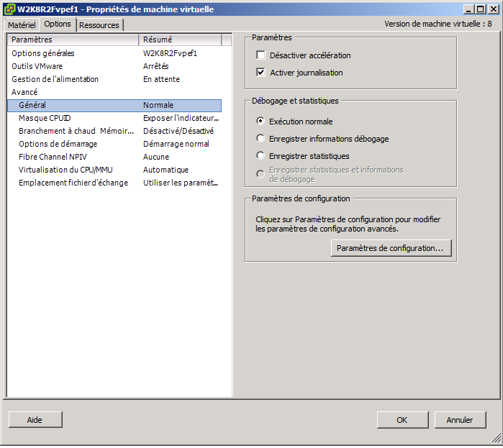This screenshot has height=448, width=503.
Task: Click the window resize grip corner
Action: tap(496, 437)
